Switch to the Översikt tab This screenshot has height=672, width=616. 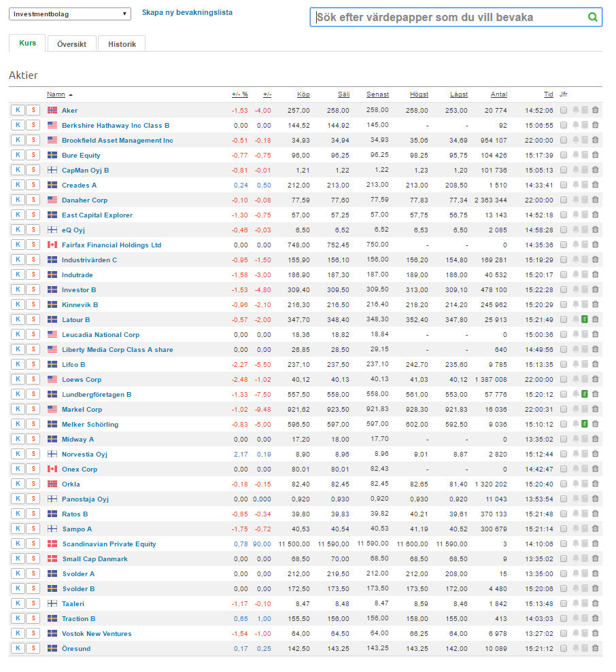[71, 44]
